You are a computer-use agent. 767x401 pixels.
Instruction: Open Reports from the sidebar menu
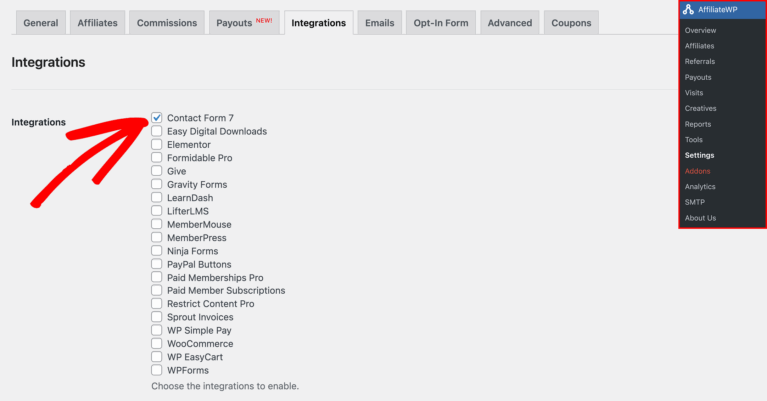point(698,124)
